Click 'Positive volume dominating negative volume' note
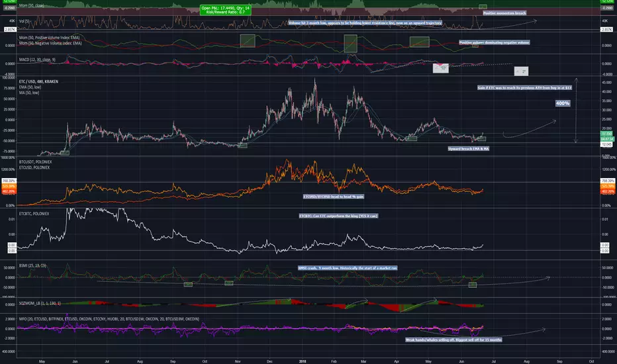The width and height of the screenshot is (617, 364). (x=495, y=42)
